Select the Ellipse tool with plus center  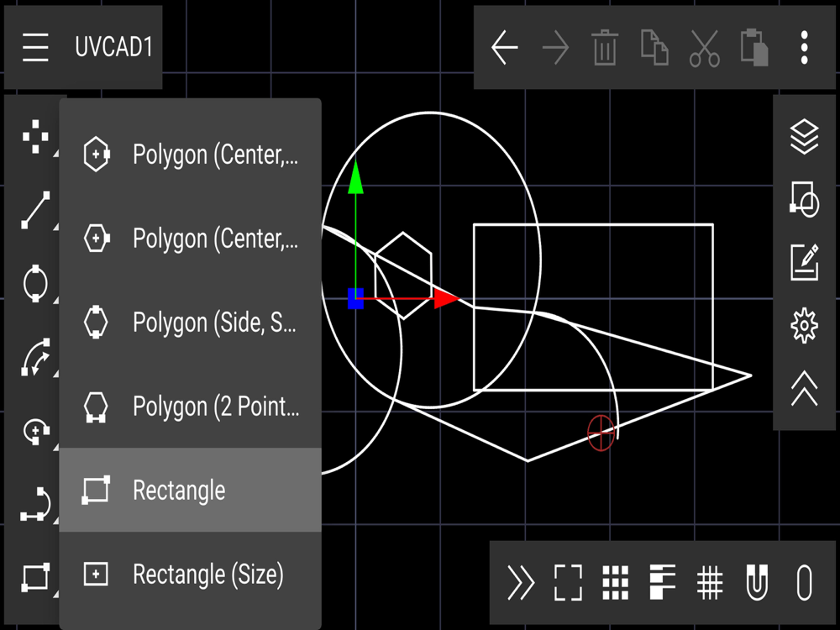pos(36,430)
